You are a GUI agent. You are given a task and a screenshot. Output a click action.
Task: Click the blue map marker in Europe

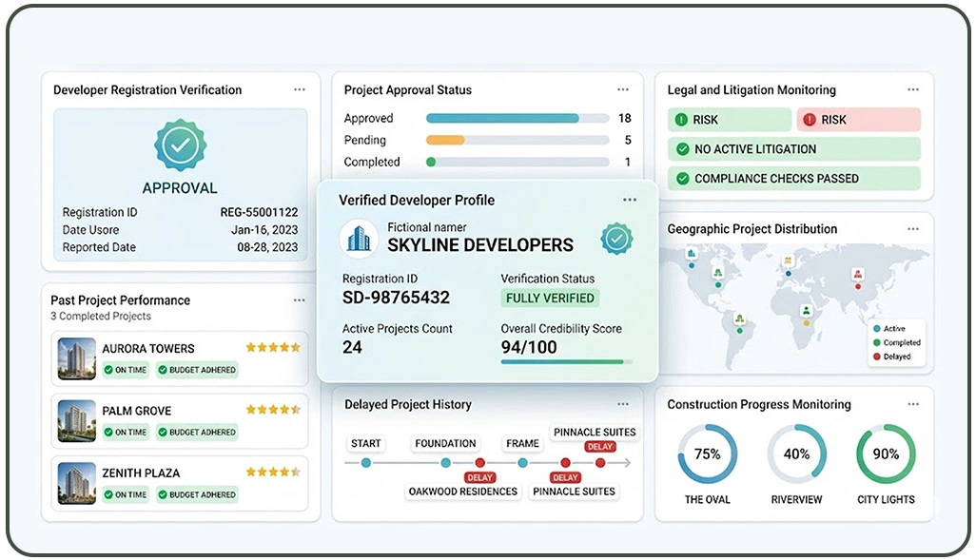click(788, 273)
